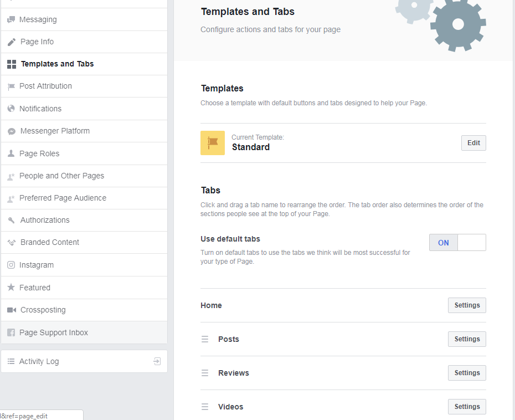Open Authorizations section
The image size is (515, 420).
84,220
